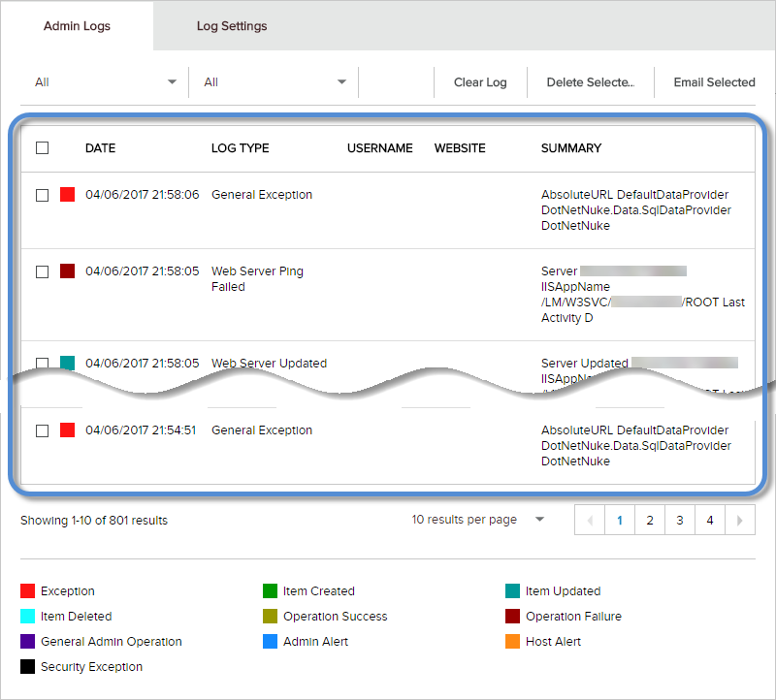Click the teal swatch on Web Server Updated row
The height and width of the screenshot is (700, 776).
[67, 363]
